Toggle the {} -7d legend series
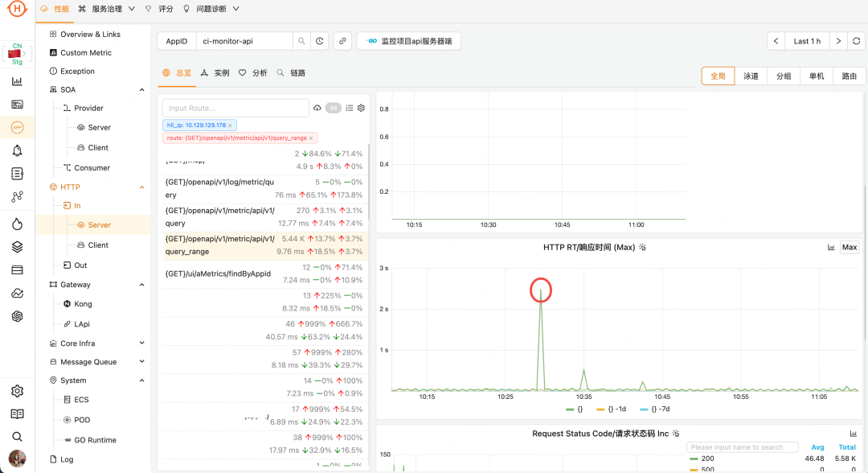The image size is (868, 473). click(x=655, y=409)
